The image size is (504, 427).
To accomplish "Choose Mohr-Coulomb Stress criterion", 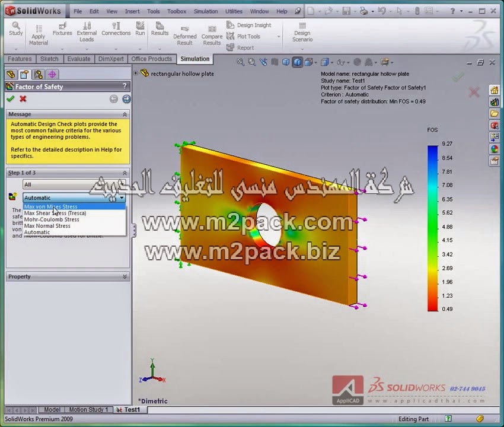I will coord(74,219).
